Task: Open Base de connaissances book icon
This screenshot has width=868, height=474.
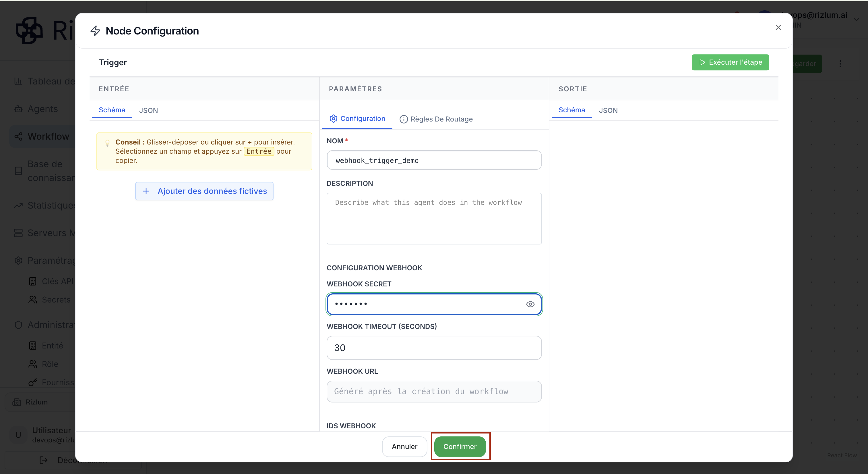Action: (x=18, y=171)
